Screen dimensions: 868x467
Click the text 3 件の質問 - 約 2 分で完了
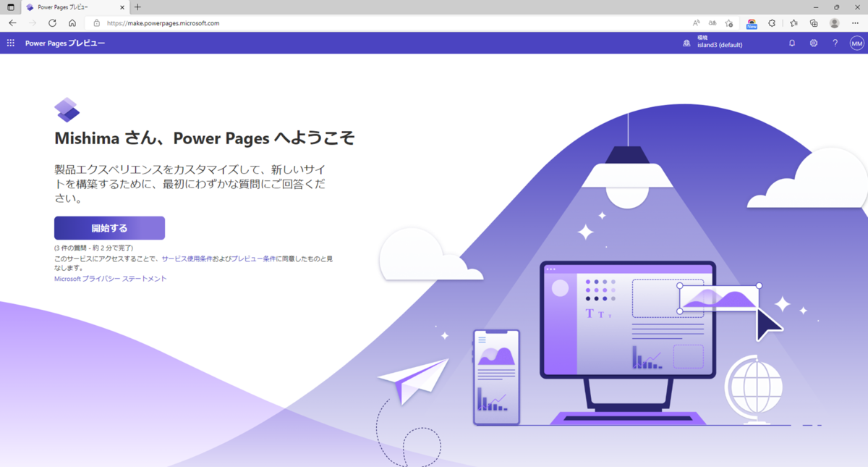(x=93, y=248)
